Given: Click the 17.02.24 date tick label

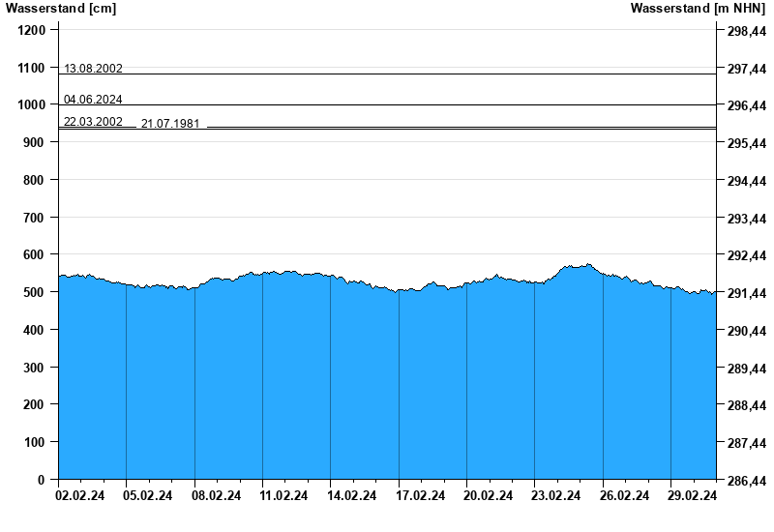Looking at the screenshot, I should 421,496.
